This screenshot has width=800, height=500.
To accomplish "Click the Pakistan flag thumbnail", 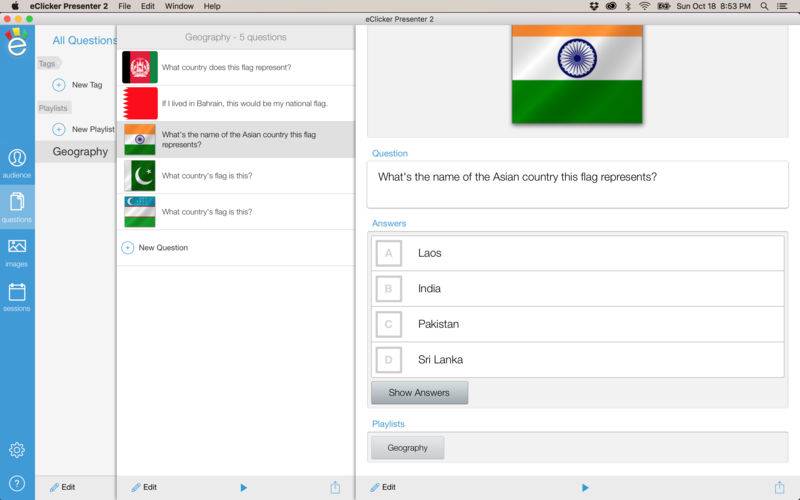I will point(140,176).
